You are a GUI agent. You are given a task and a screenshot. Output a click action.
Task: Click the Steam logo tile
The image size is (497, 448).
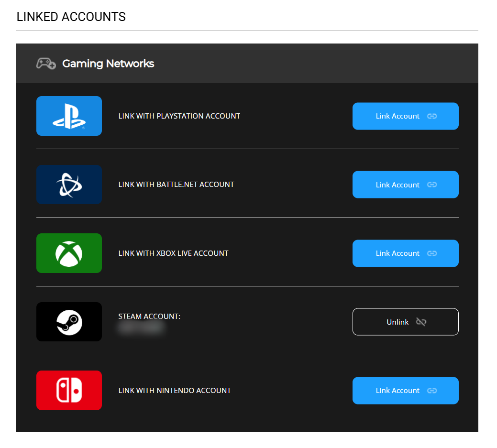(69, 322)
